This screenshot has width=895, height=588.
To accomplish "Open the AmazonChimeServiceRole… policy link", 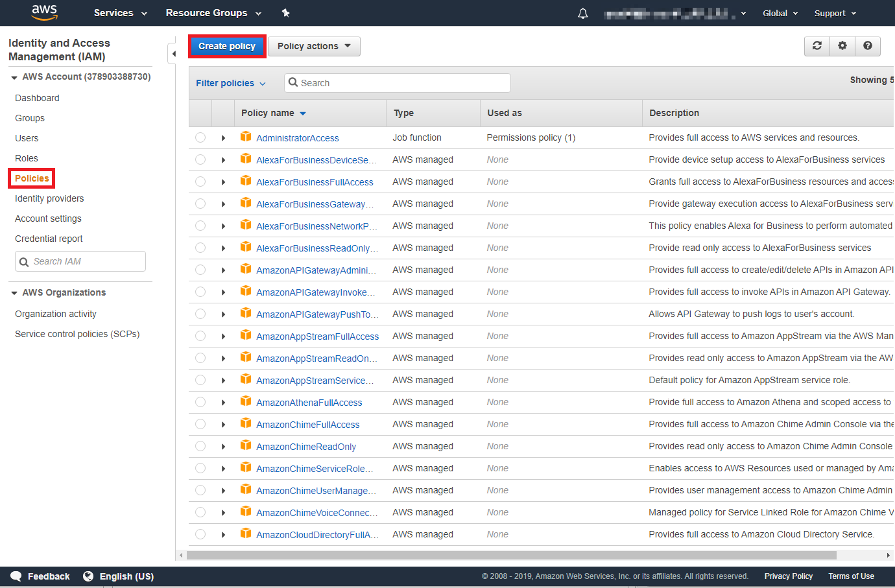I will click(x=315, y=468).
